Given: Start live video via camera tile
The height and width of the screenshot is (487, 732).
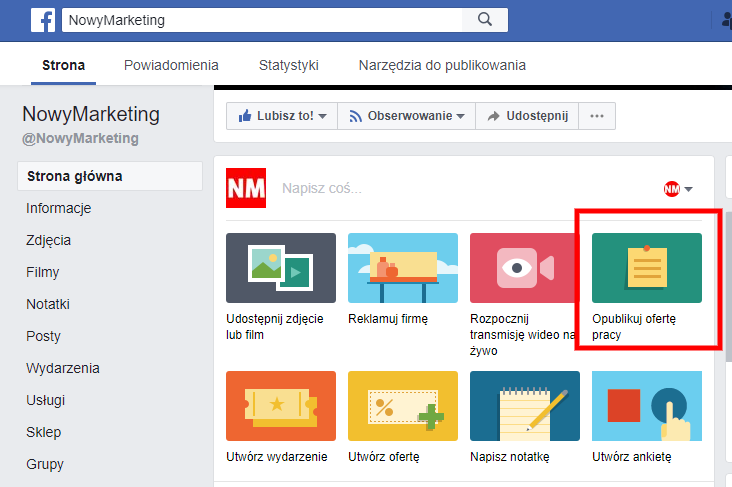Looking at the screenshot, I should coord(524,268).
